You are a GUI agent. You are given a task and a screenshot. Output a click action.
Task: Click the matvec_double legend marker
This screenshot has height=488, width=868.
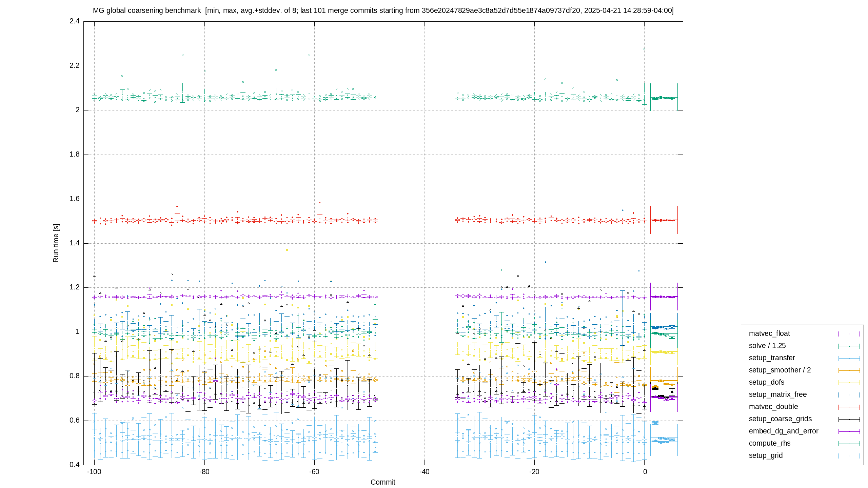849,407
